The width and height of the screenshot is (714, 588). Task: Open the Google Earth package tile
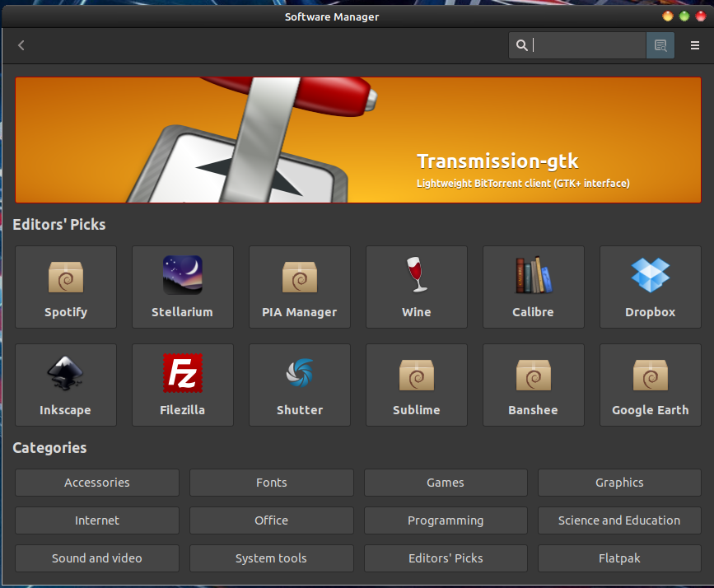point(651,385)
